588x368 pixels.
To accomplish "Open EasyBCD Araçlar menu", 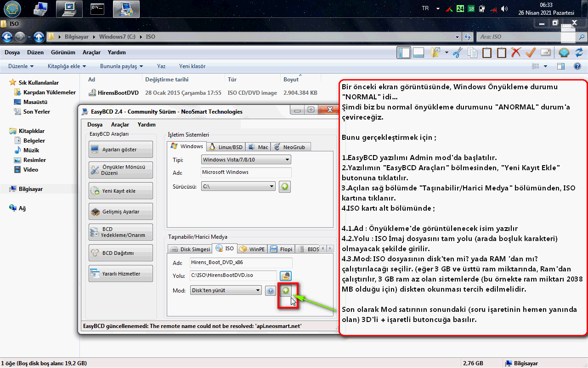I will (120, 125).
